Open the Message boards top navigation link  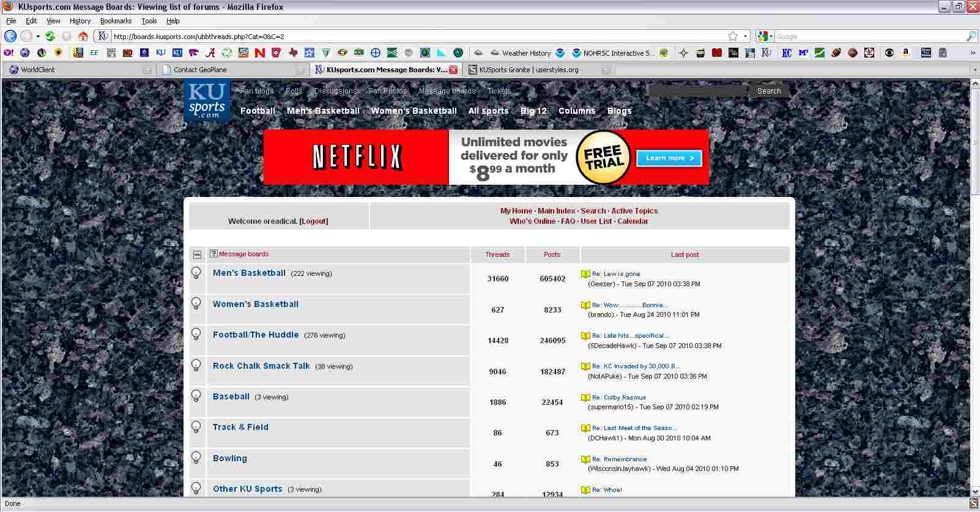(x=447, y=91)
